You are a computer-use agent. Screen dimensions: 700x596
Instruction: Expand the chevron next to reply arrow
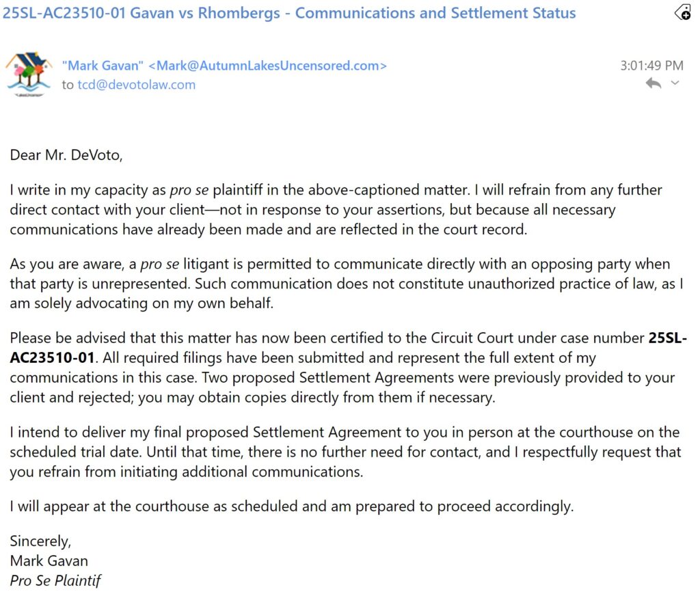tap(675, 83)
